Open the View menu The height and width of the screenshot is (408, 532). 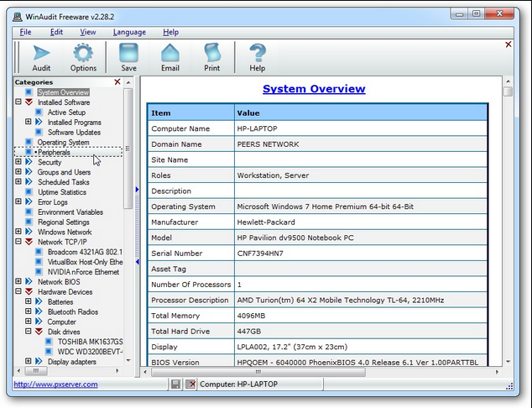[88, 32]
